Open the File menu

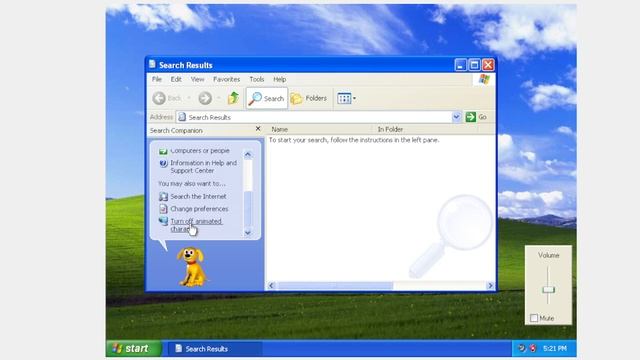click(x=157, y=79)
